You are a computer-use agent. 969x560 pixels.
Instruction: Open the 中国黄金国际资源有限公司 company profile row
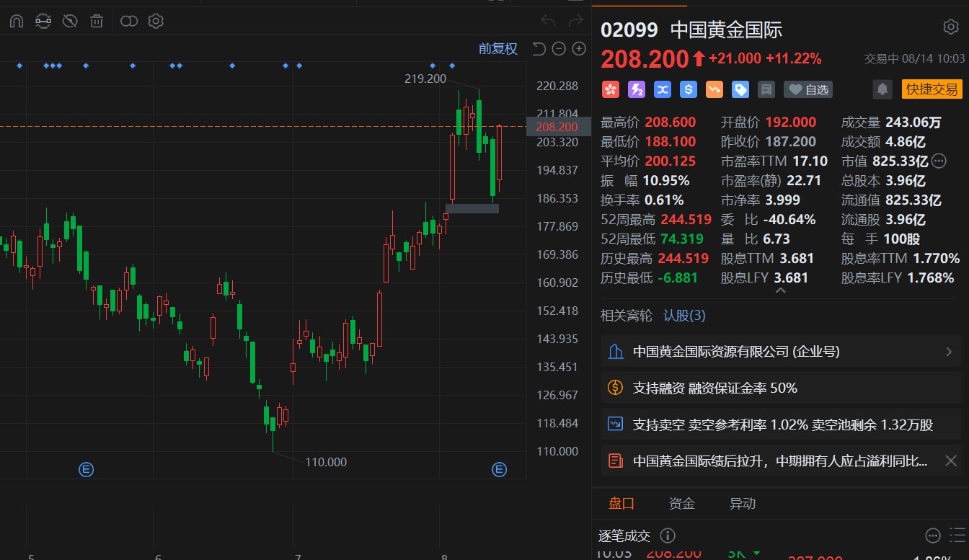click(780, 352)
